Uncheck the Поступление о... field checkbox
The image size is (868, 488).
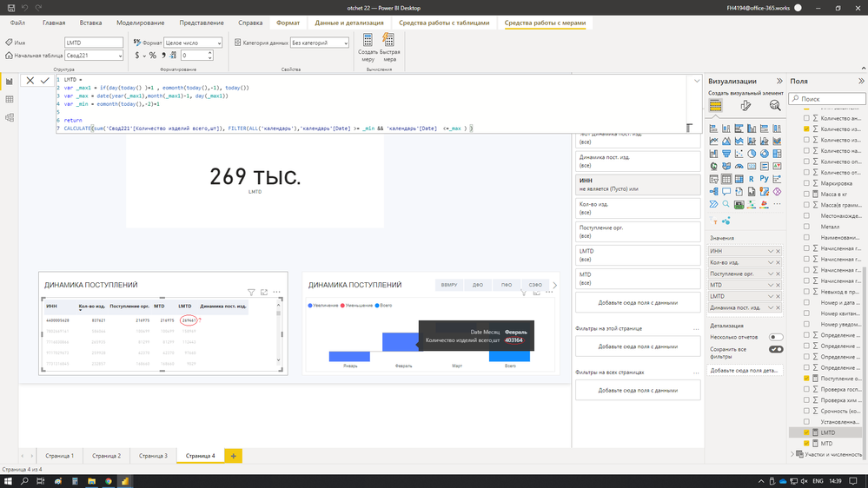(806, 379)
